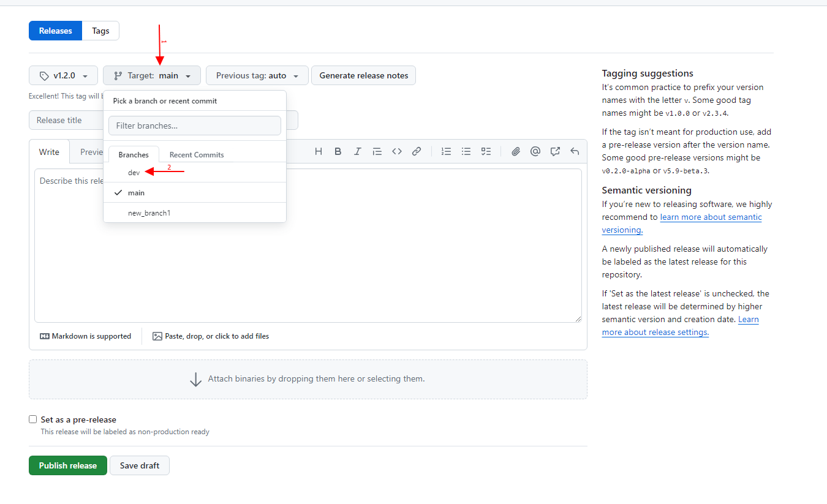
Task: Mention a user with the @ icon
Action: 535,151
